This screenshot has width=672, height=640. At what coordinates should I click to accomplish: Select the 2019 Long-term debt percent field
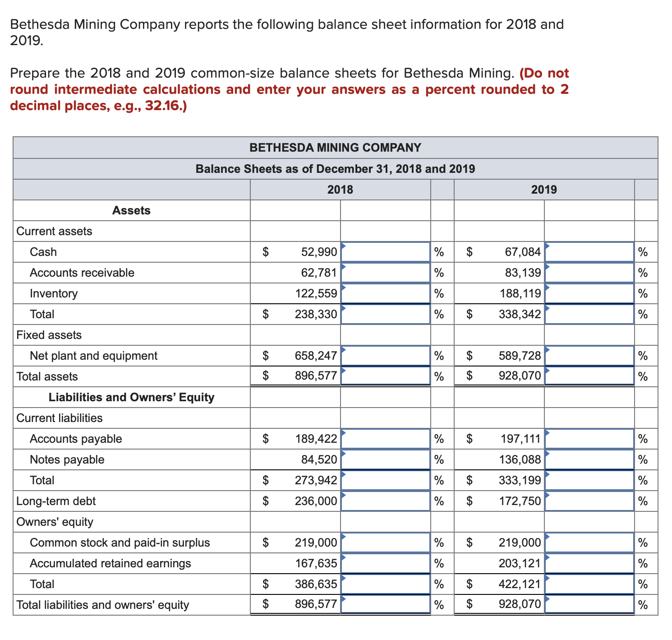click(589, 501)
